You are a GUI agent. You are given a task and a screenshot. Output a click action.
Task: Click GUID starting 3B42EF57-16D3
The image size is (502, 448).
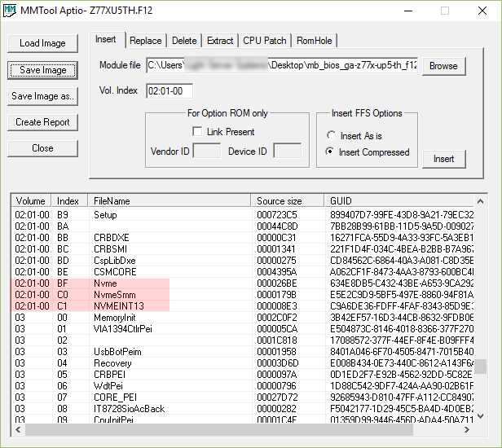(x=402, y=318)
